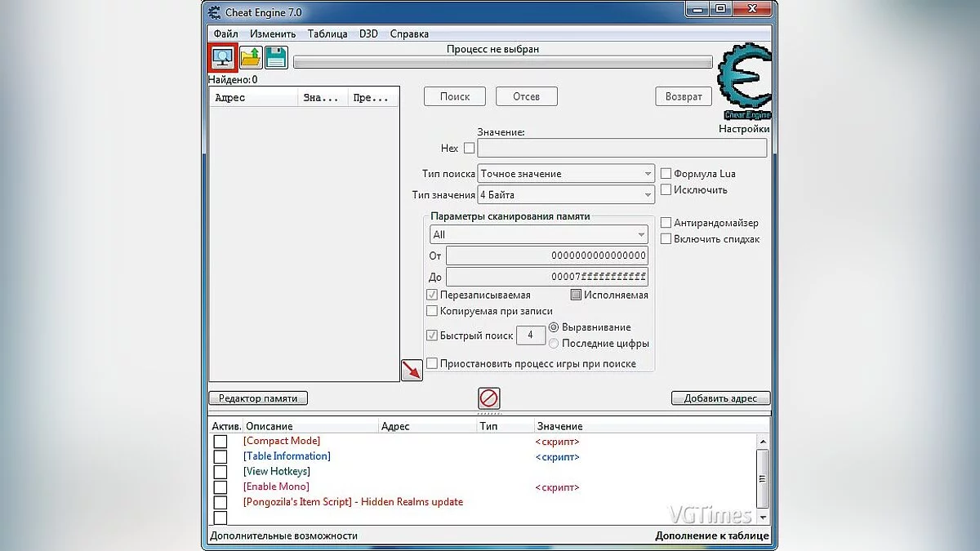Click the Зна... column header in results

coord(323,98)
